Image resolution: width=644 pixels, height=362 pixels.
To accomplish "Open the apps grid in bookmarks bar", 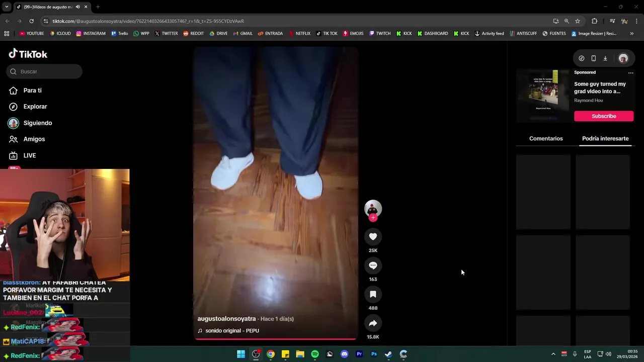I will (x=7, y=34).
